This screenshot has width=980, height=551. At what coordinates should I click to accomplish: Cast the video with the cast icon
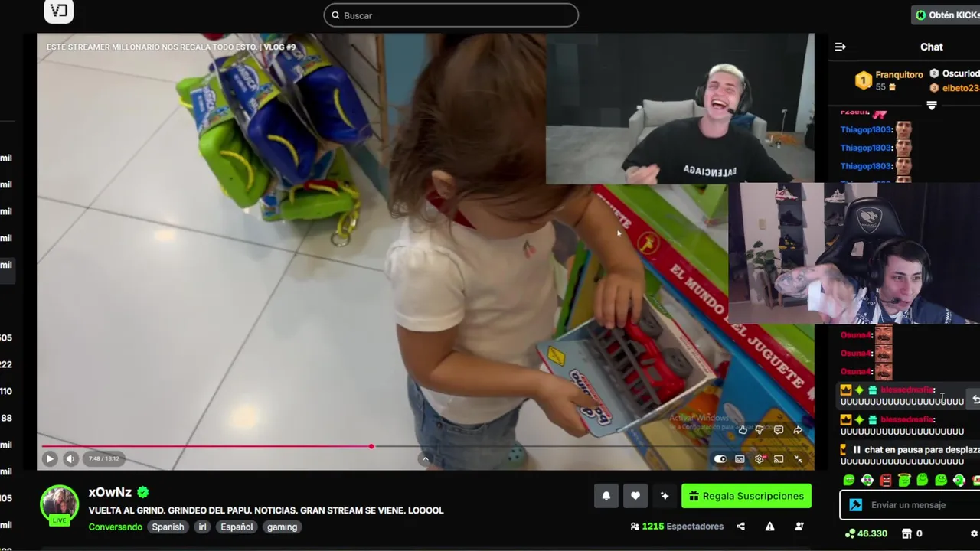[x=779, y=459]
